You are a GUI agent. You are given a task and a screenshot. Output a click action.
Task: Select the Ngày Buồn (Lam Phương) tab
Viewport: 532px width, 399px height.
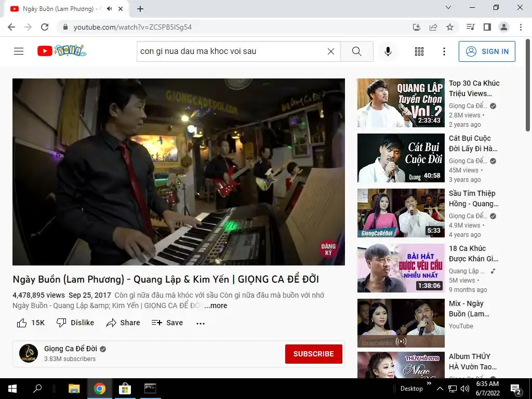pos(65,9)
